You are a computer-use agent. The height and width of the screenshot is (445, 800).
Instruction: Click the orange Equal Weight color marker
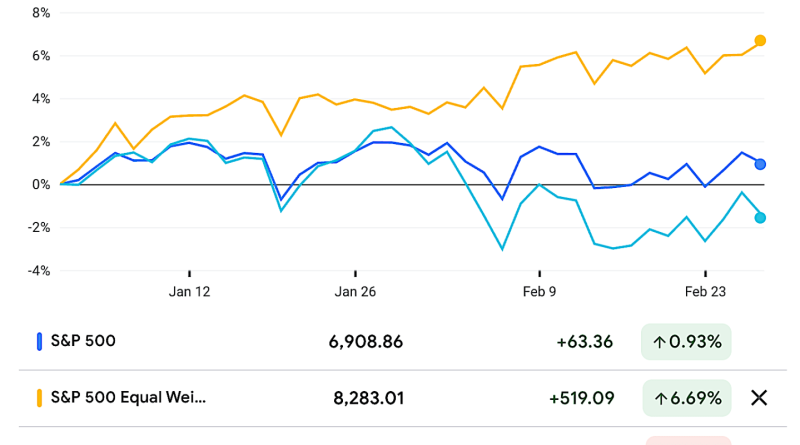coord(40,398)
